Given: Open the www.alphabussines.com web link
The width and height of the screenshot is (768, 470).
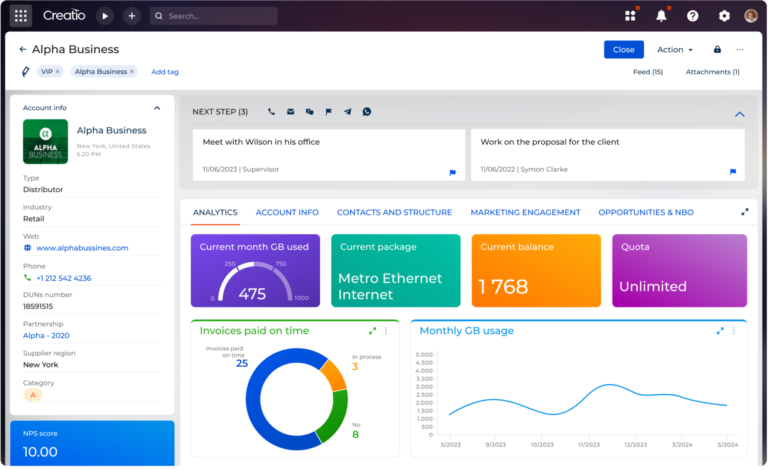Looking at the screenshot, I should tap(82, 248).
